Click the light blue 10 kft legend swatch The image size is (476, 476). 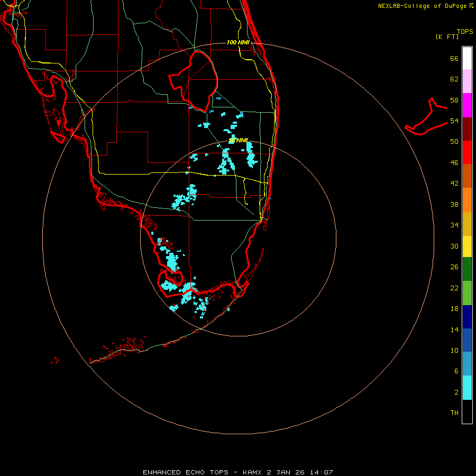point(467,364)
